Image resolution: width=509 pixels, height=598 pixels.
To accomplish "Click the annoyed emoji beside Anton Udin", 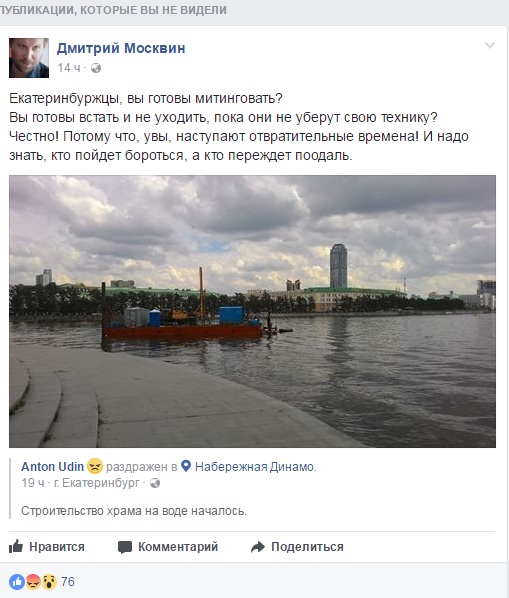I will (x=95, y=466).
